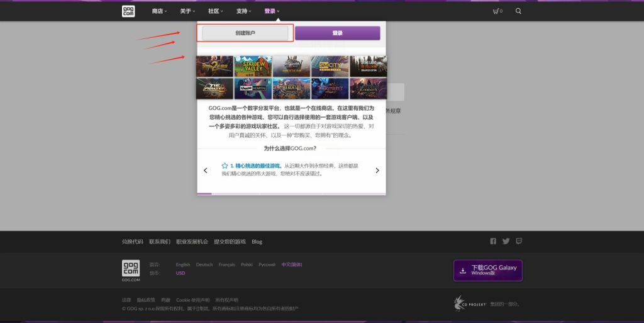The width and height of the screenshot is (644, 323).
Task: Go to previous slide with left arrow
Action: point(206,170)
